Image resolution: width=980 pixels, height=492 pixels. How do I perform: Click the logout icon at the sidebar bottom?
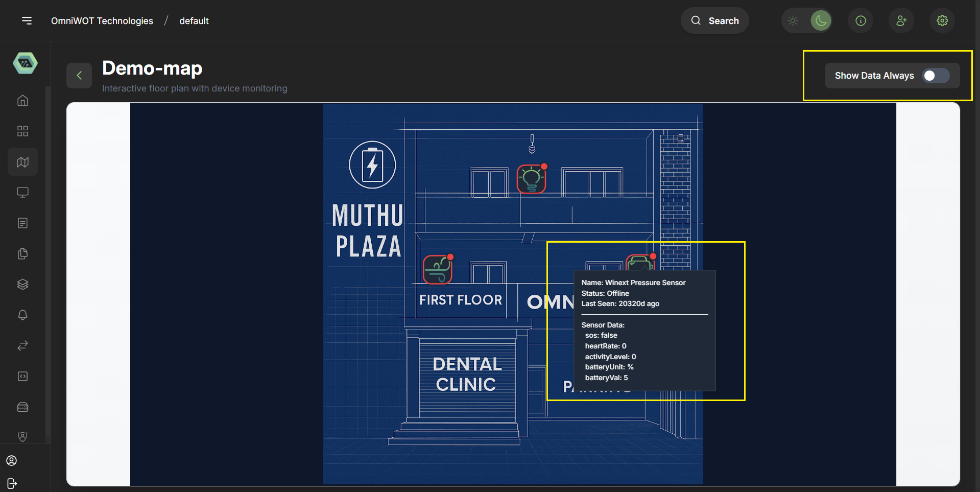[x=12, y=483]
